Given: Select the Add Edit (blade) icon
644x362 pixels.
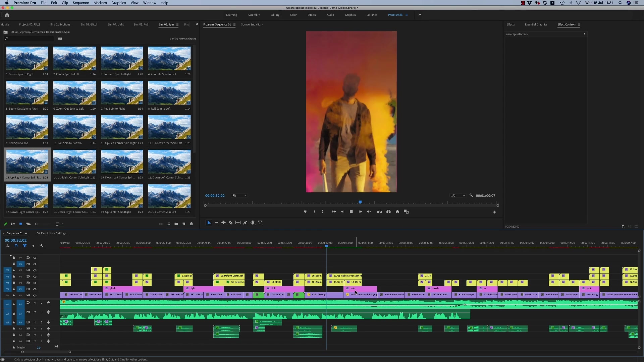Looking at the screenshot, I should point(231,223).
